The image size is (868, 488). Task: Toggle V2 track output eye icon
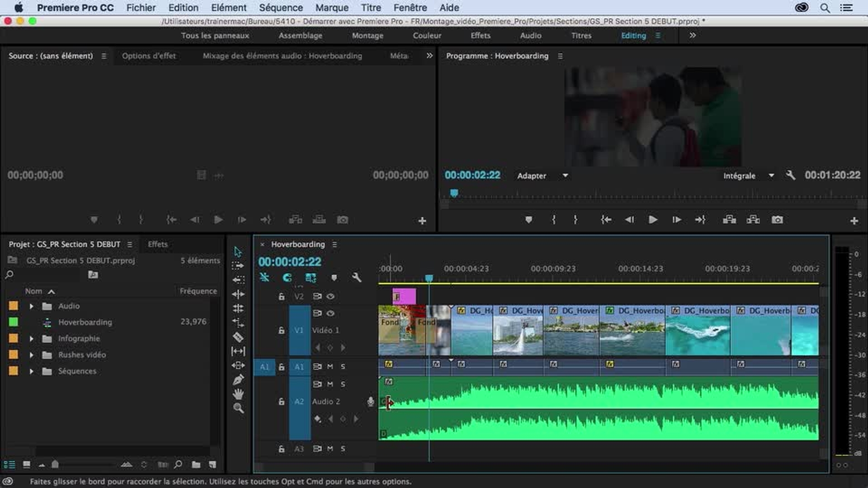click(x=330, y=296)
